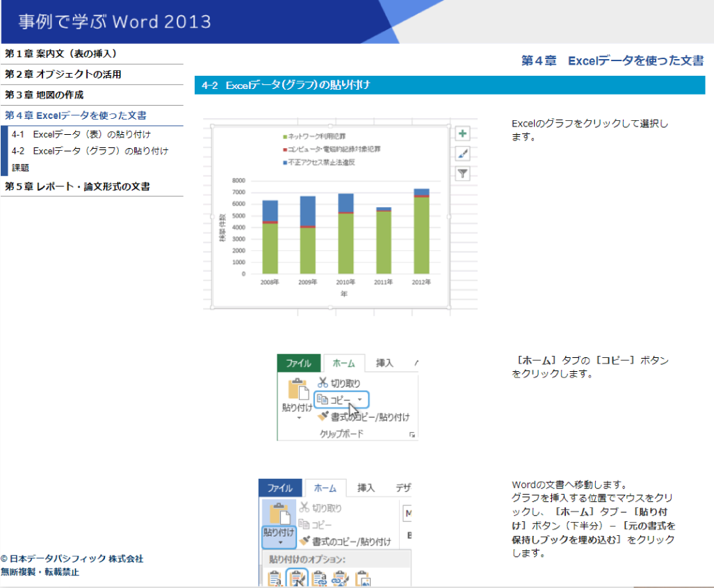Choose the first paste option (destination theme)

275,579
